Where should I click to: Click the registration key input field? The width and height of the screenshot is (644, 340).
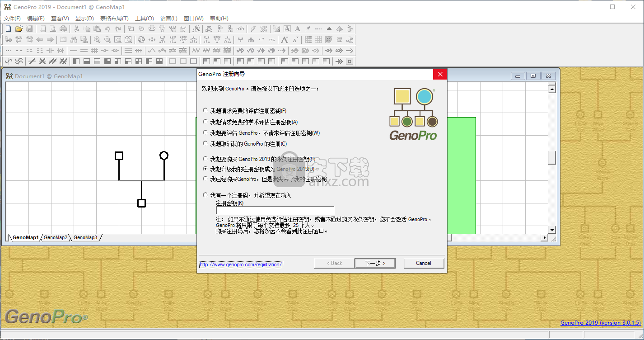pos(275,210)
